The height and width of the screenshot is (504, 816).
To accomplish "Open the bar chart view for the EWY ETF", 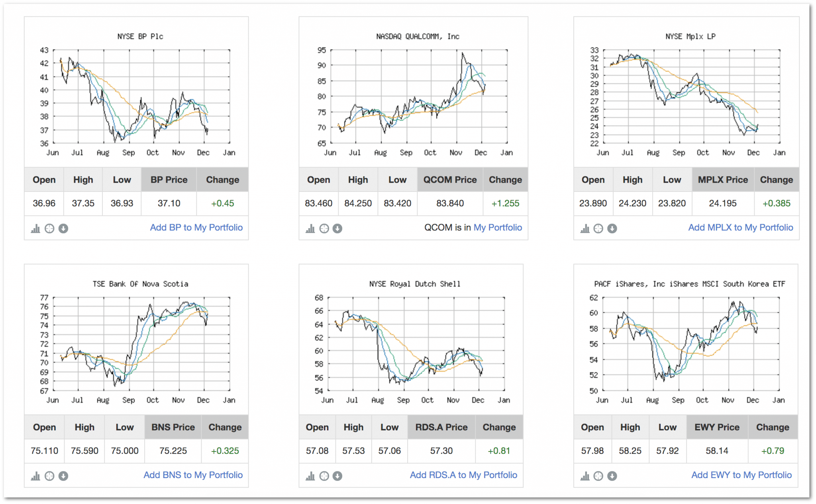I will 585,476.
